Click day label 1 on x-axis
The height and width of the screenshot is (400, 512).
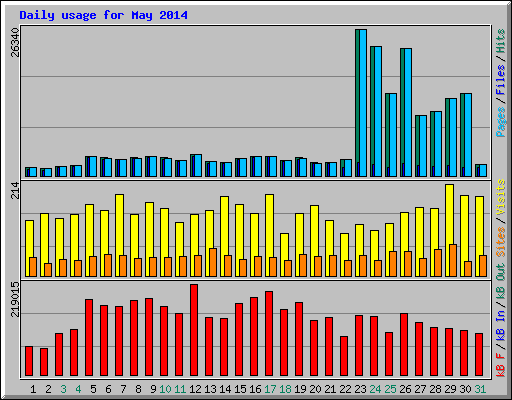click(33, 389)
